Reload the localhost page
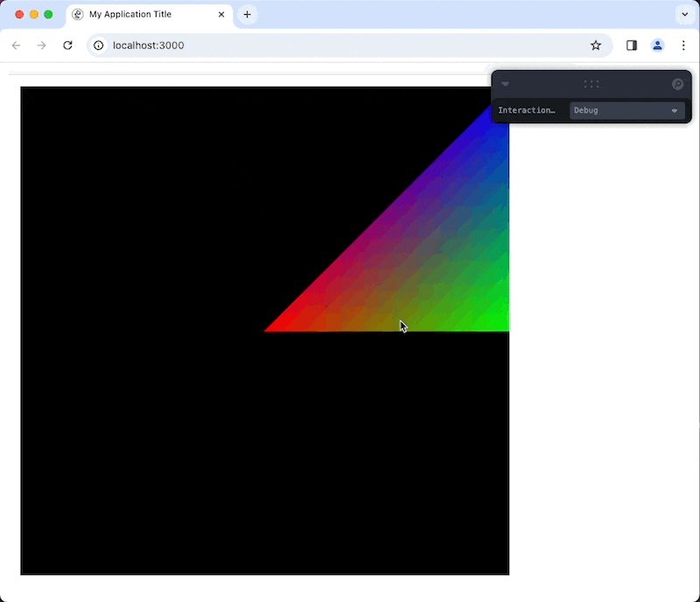 coord(67,45)
